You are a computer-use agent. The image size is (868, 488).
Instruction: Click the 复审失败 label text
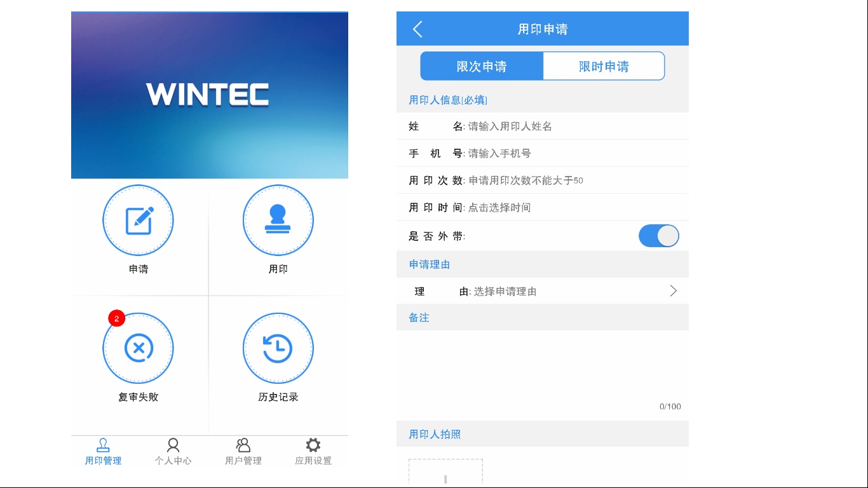(139, 397)
